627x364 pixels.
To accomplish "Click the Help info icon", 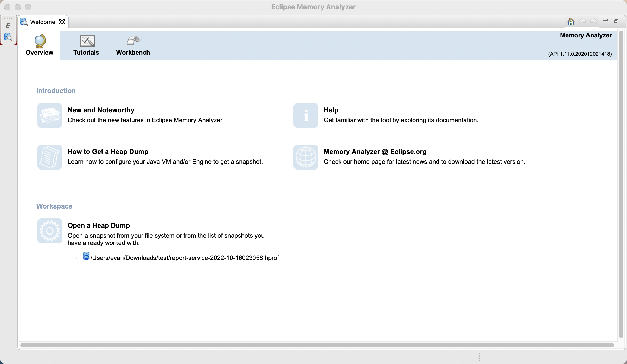I will pyautogui.click(x=306, y=115).
